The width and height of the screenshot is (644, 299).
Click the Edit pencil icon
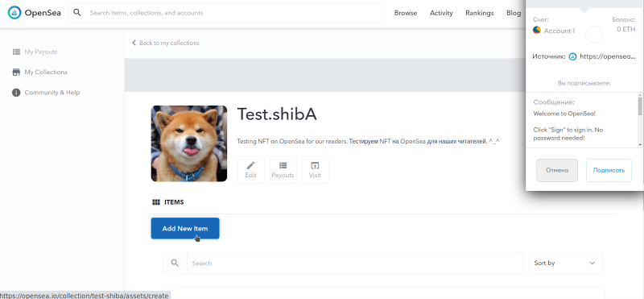coord(250,165)
